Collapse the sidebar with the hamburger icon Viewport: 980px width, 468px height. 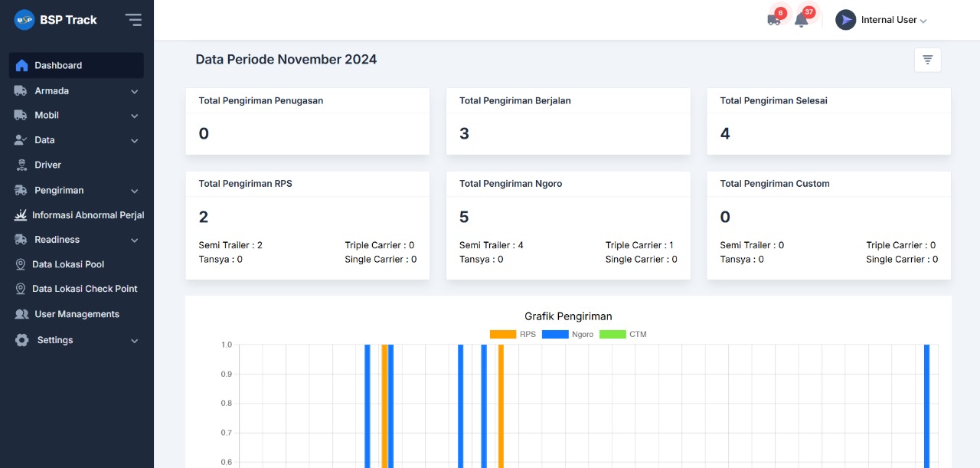(133, 20)
